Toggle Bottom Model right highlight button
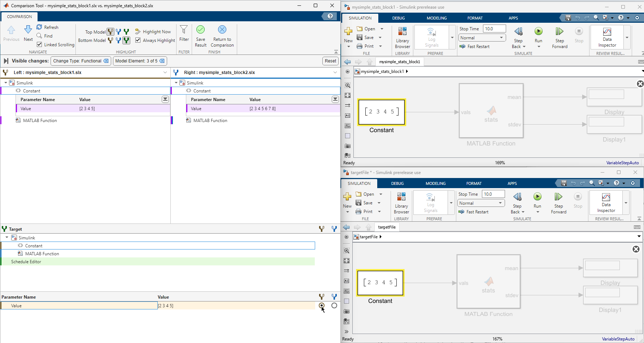 point(126,40)
